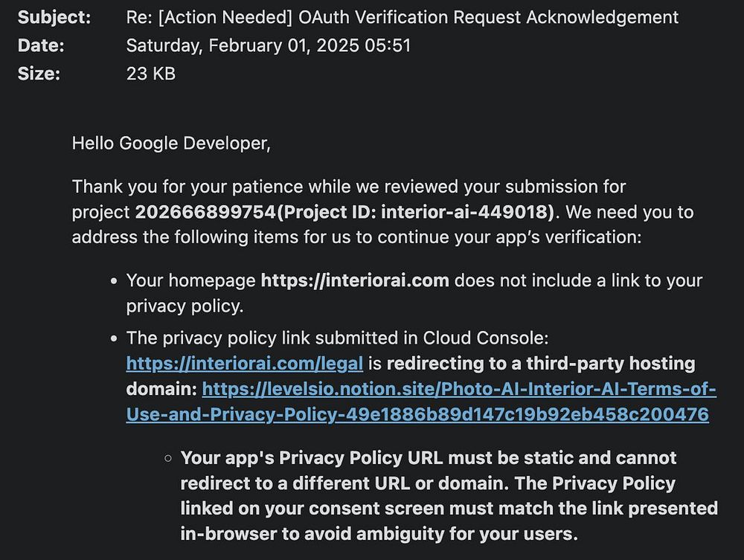Click the "Hello Google Developer," greeting

(x=171, y=143)
